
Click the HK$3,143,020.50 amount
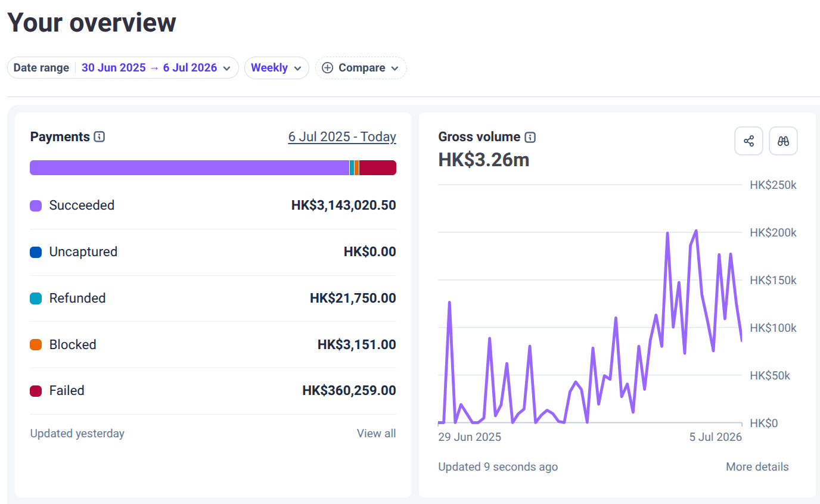pyautogui.click(x=344, y=206)
